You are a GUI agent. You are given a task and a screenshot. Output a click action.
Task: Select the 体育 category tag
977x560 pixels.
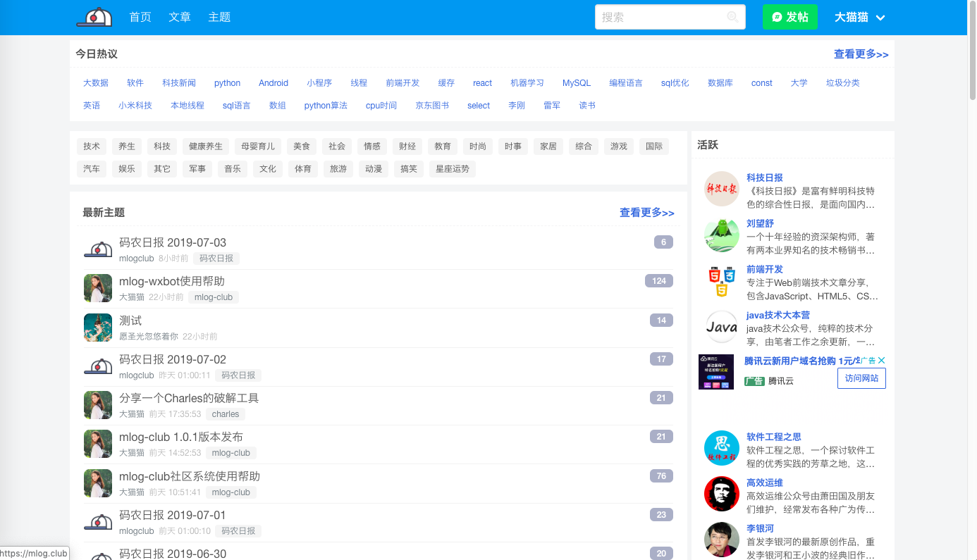(303, 168)
